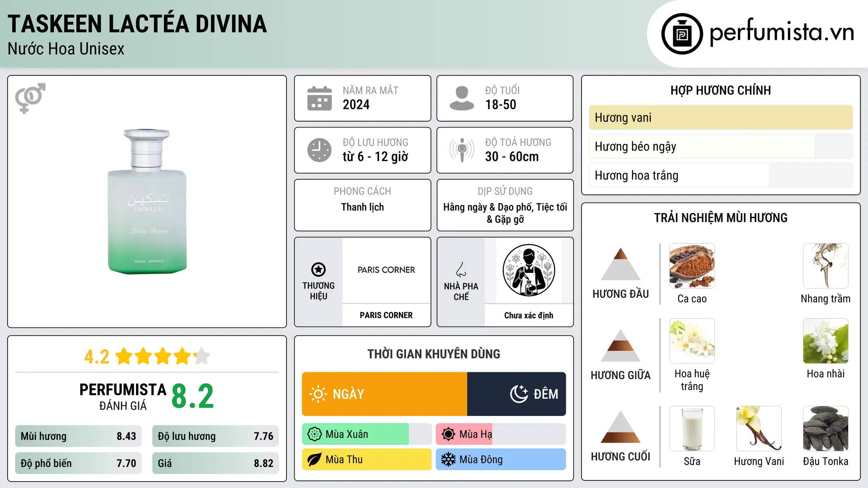
Task: Click the dark Đêm nighttime bar
Action: tap(517, 394)
